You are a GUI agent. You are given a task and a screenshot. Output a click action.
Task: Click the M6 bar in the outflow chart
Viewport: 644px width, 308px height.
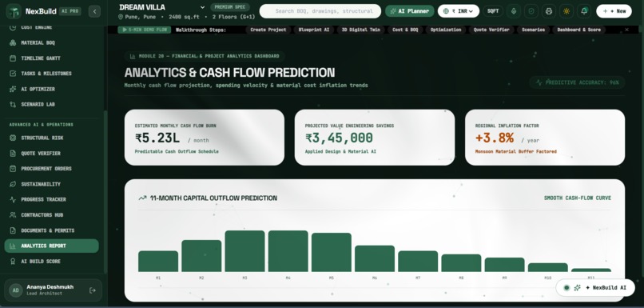point(375,258)
